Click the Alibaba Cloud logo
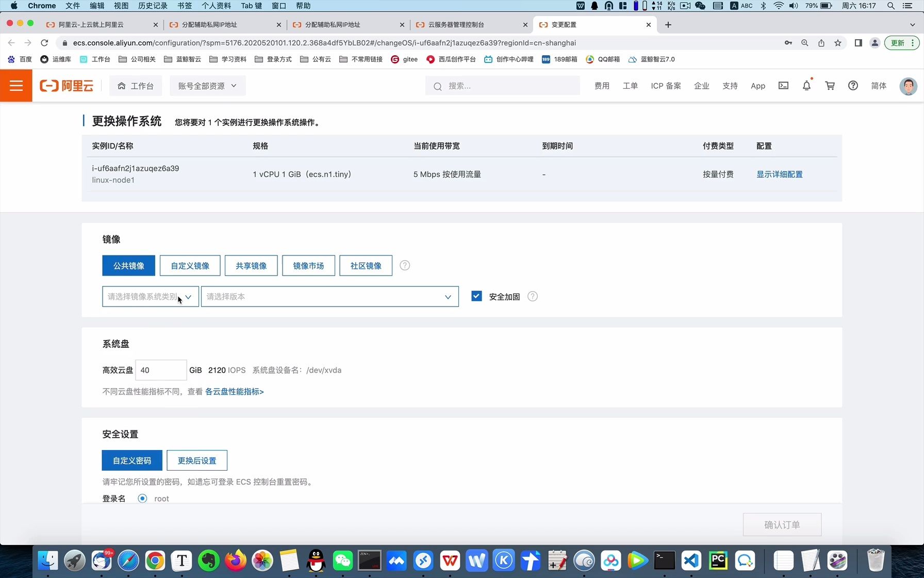The height and width of the screenshot is (578, 924). point(67,86)
